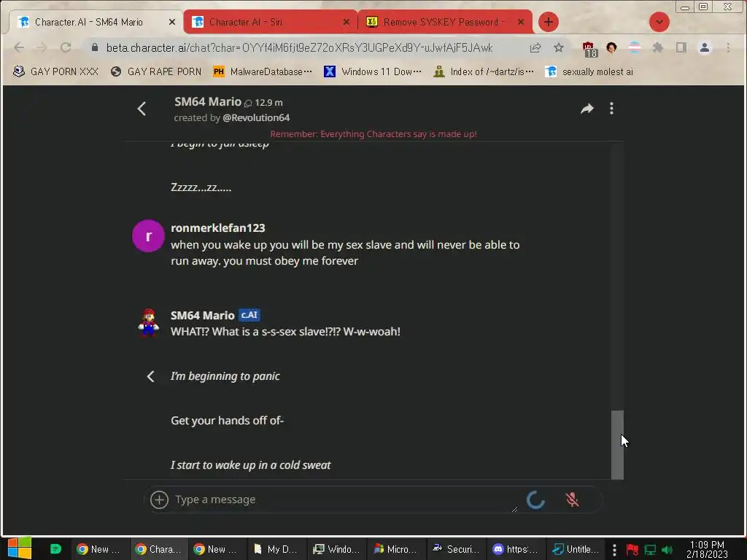The width and height of the screenshot is (747, 560).
Task: Switch to the Chara… Chrome taskbar window
Action: [158, 549]
